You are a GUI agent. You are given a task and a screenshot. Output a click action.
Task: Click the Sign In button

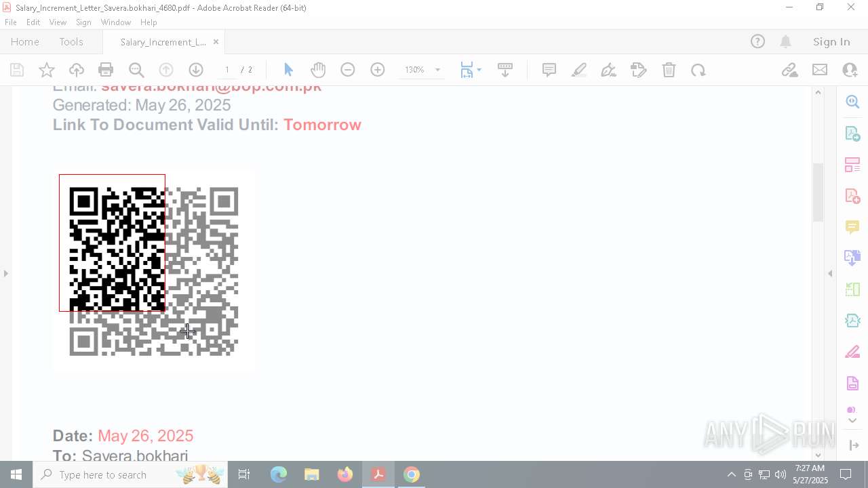(831, 42)
